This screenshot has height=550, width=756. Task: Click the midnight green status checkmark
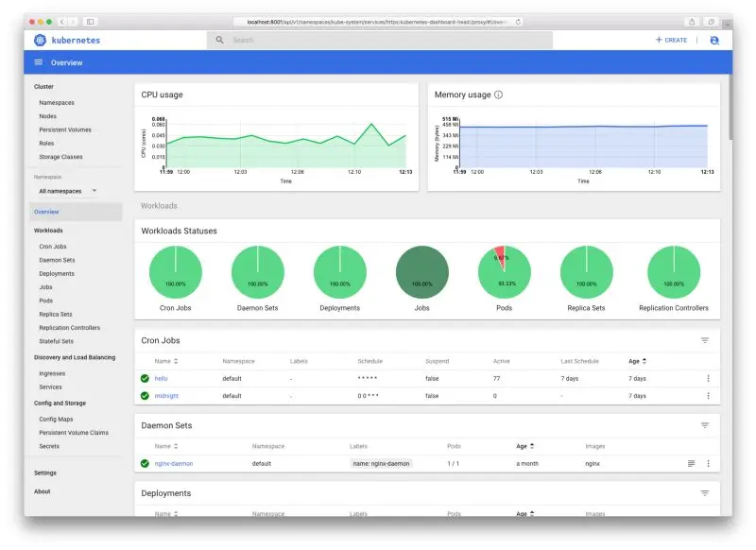click(145, 396)
